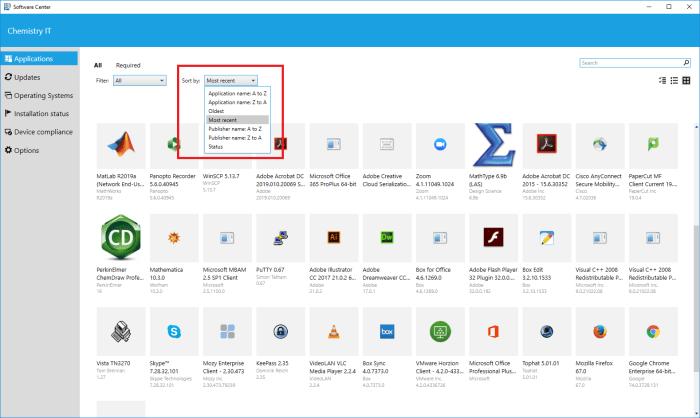Open Device compliance page
This screenshot has height=418, width=700.
pos(44,132)
